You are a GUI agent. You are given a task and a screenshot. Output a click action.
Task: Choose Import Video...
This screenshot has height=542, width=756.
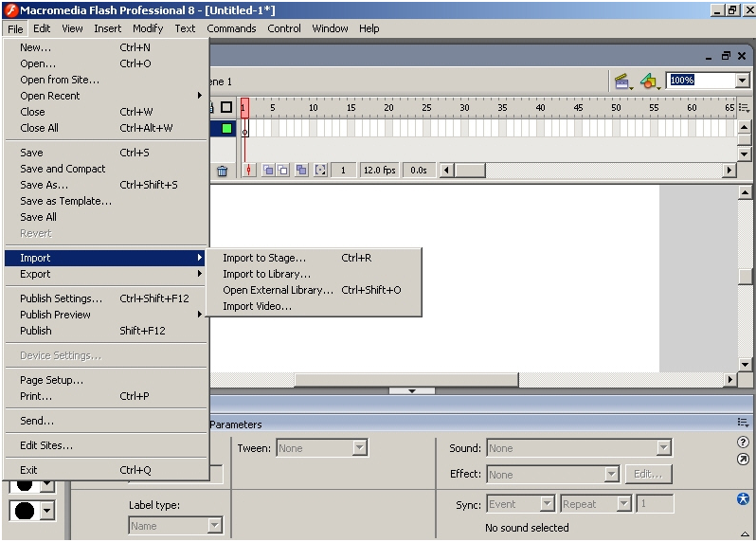[x=314, y=306]
